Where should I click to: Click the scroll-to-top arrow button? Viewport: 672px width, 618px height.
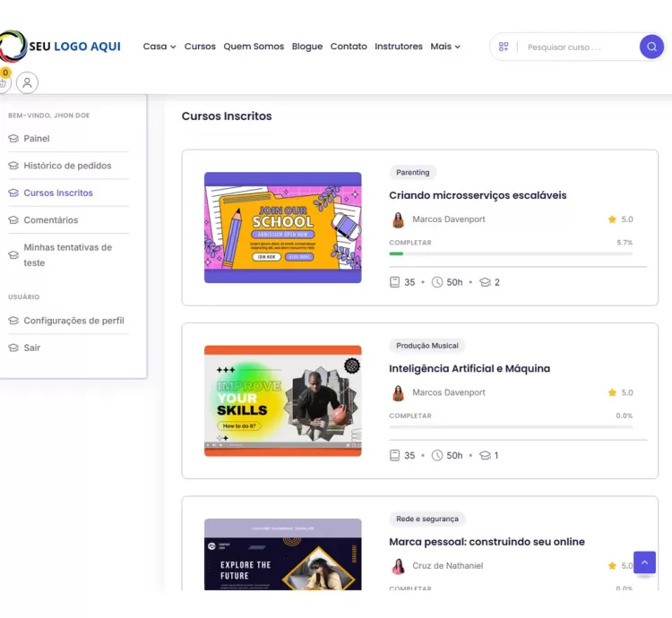(x=644, y=562)
